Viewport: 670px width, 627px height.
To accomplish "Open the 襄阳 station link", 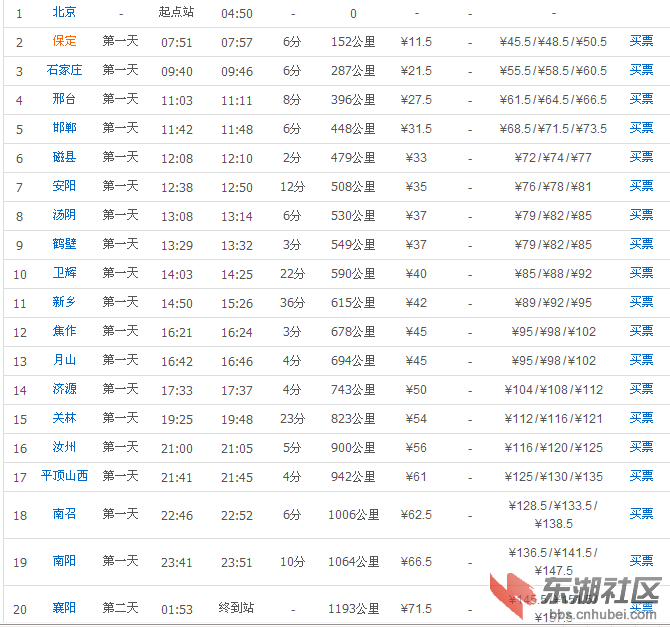I will click(64, 607).
